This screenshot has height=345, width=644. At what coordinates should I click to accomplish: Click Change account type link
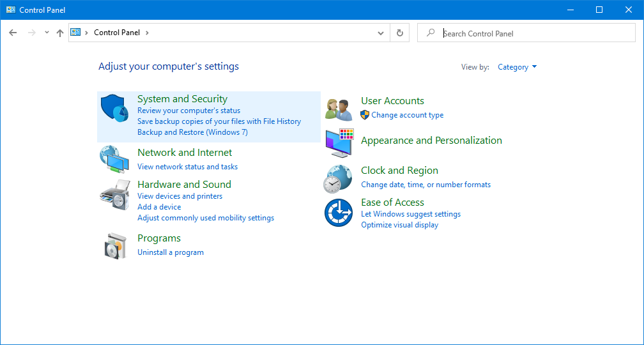tap(408, 115)
